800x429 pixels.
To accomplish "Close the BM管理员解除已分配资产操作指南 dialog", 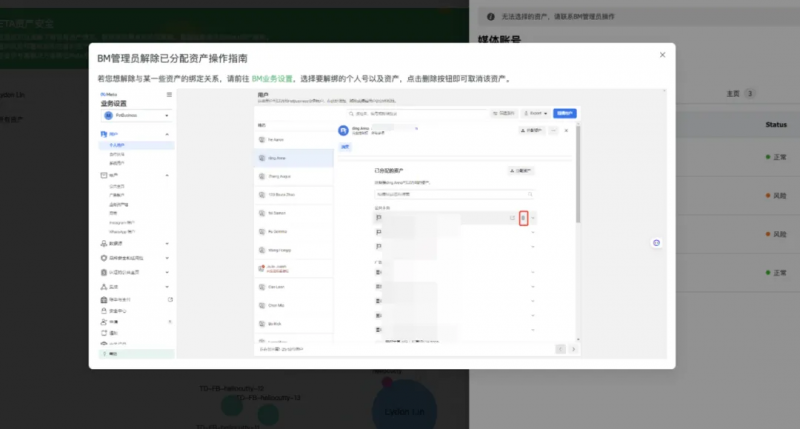I will click(662, 55).
